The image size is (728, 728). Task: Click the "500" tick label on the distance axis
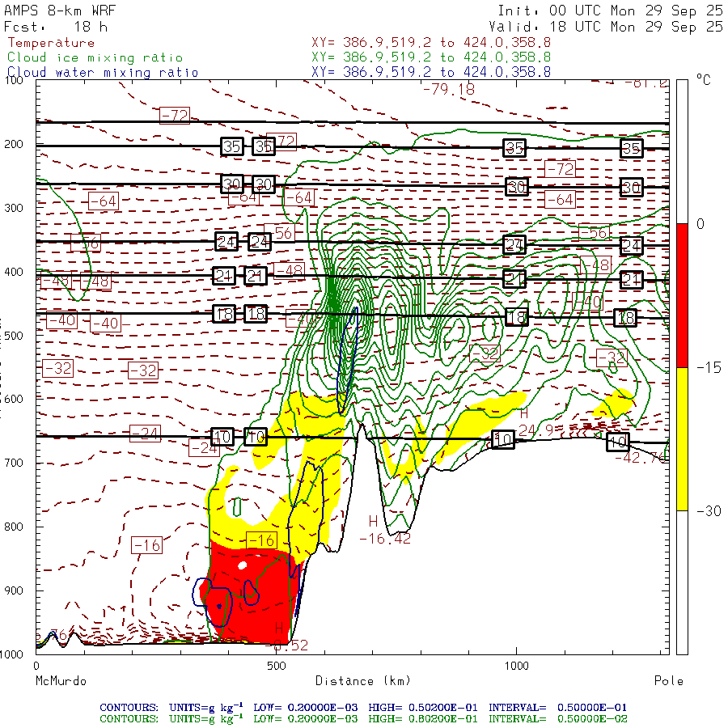277,666
